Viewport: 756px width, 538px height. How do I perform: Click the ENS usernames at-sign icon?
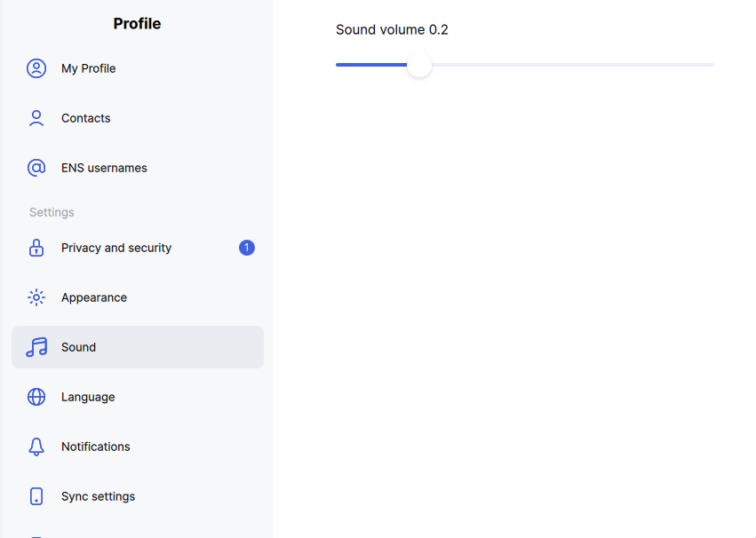[36, 168]
